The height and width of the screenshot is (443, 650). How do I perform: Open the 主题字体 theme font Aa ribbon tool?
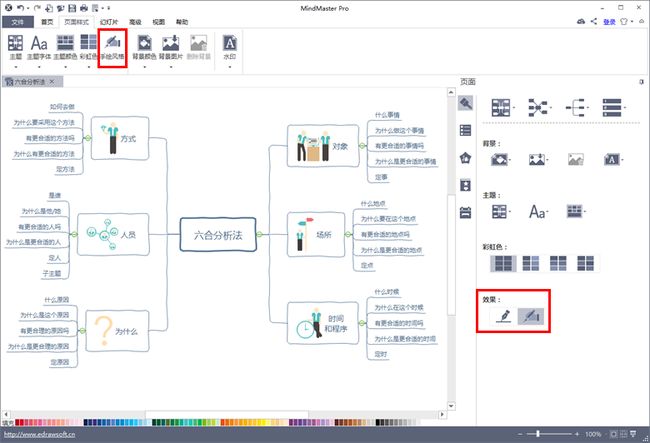39,44
